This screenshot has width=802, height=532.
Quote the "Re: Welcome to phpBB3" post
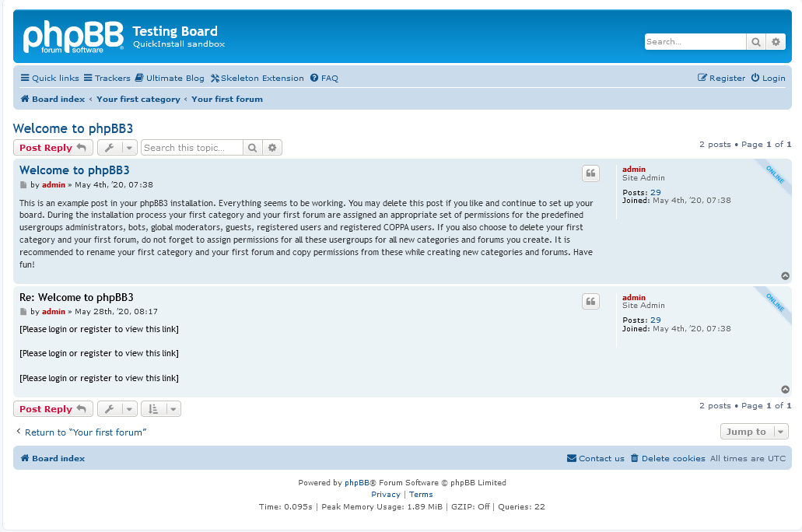590,301
